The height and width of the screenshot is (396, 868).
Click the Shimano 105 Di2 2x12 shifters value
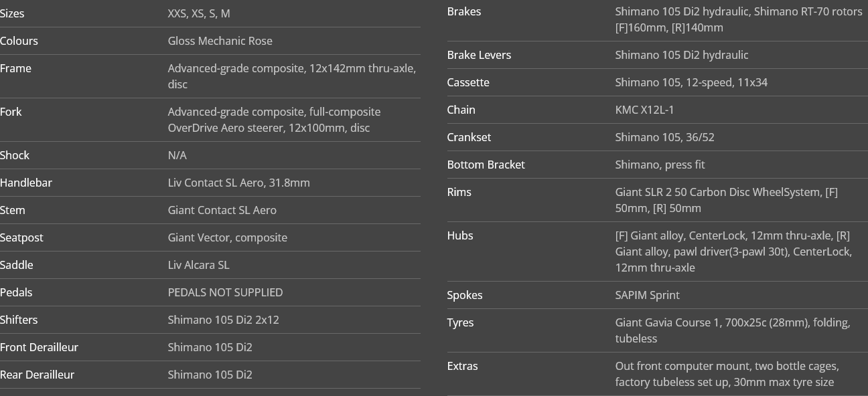(x=224, y=320)
